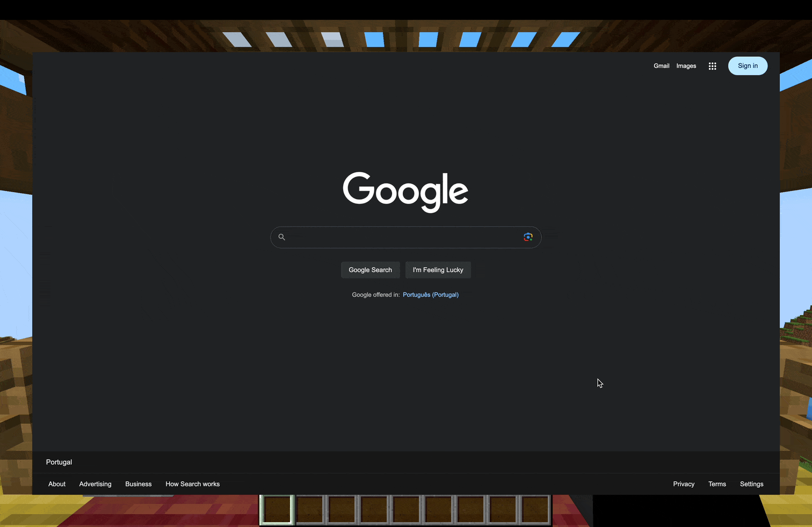The width and height of the screenshot is (812, 527).
Task: Click the Google logo
Action: click(405, 191)
